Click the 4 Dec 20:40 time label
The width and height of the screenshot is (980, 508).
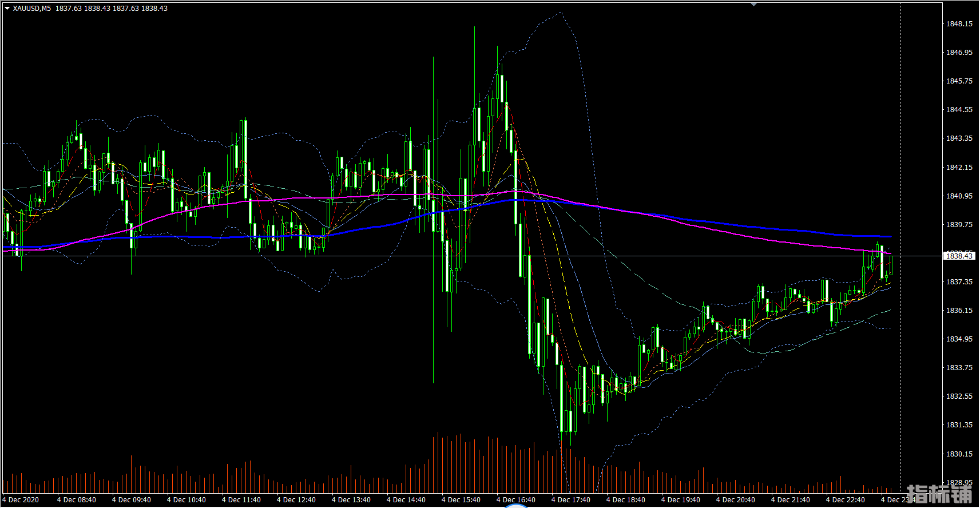point(736,499)
